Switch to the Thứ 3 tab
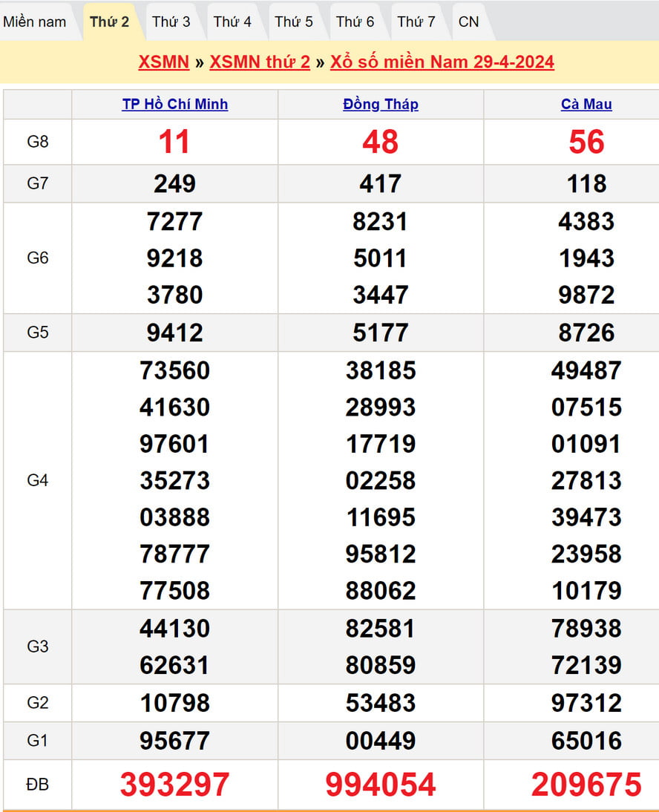Viewport: 659px width, 812px height. pos(171,22)
